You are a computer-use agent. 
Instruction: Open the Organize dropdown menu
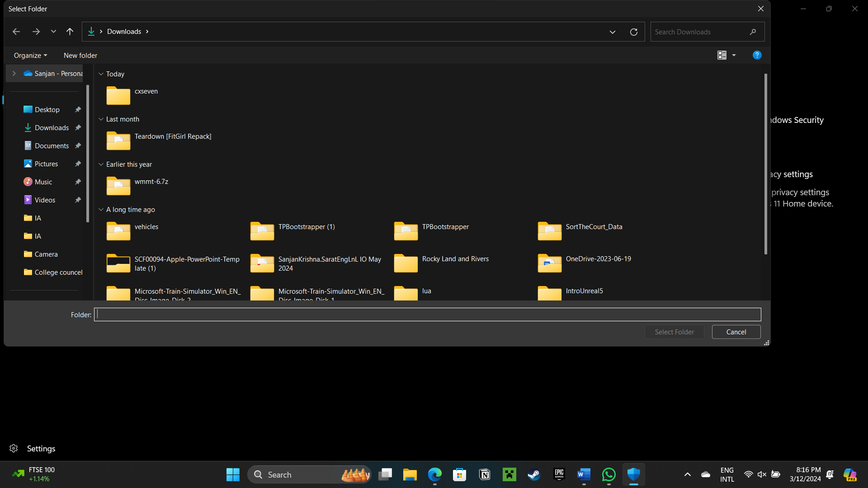click(30, 56)
